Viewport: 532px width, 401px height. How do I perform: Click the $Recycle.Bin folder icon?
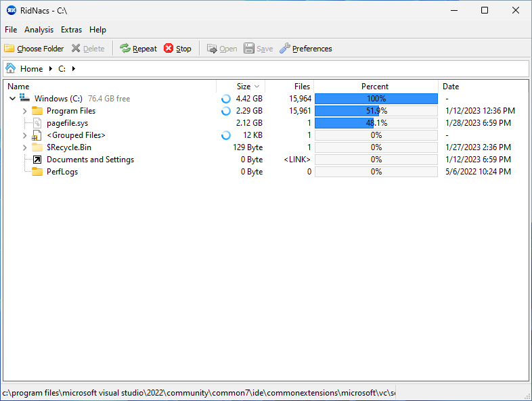pyautogui.click(x=37, y=147)
